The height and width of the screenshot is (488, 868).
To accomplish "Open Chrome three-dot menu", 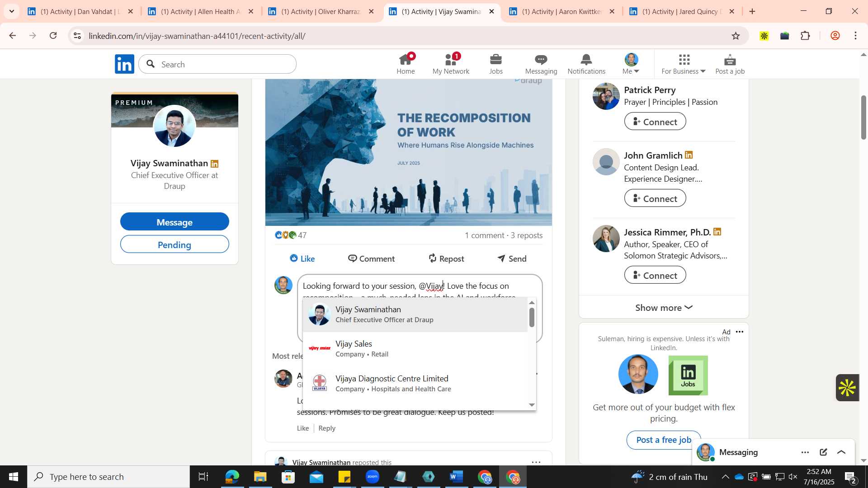I will tap(856, 36).
